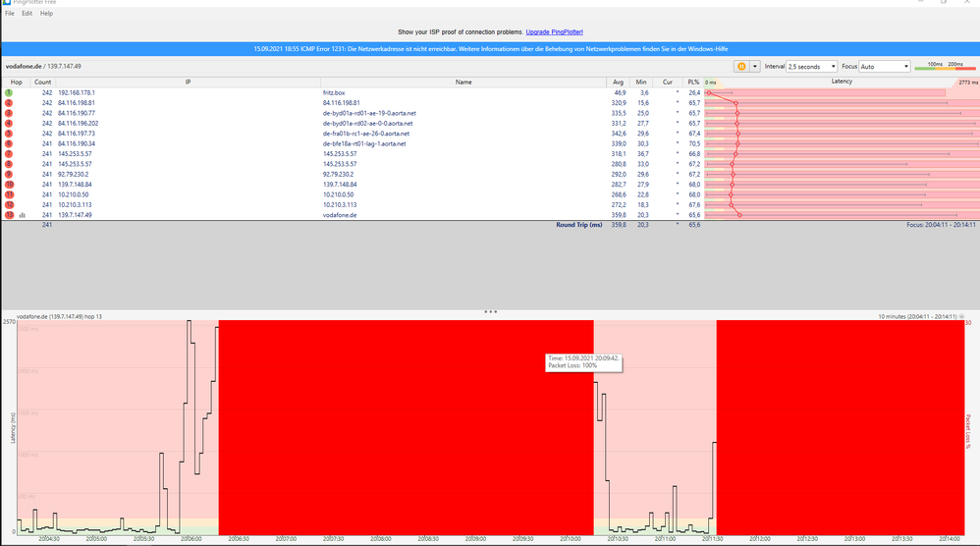This screenshot has height=546, width=980.
Task: Click IP address 192.168.178.1
Action: [77, 92]
